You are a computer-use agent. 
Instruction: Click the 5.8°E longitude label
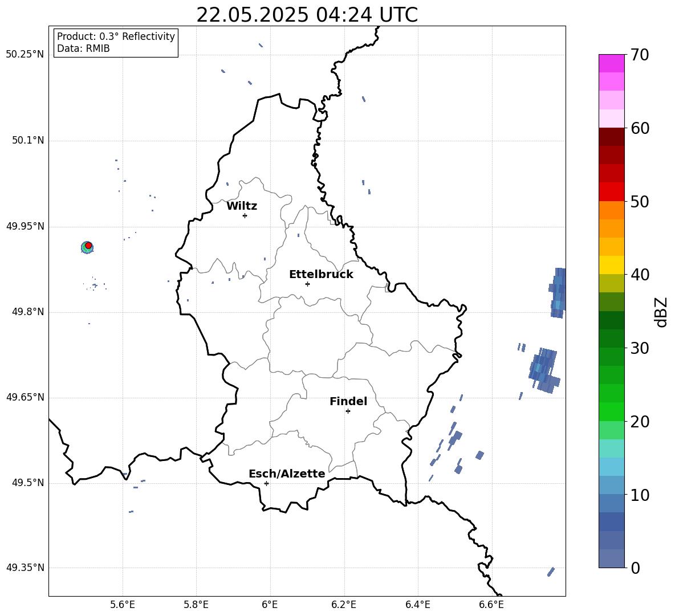click(x=196, y=605)
